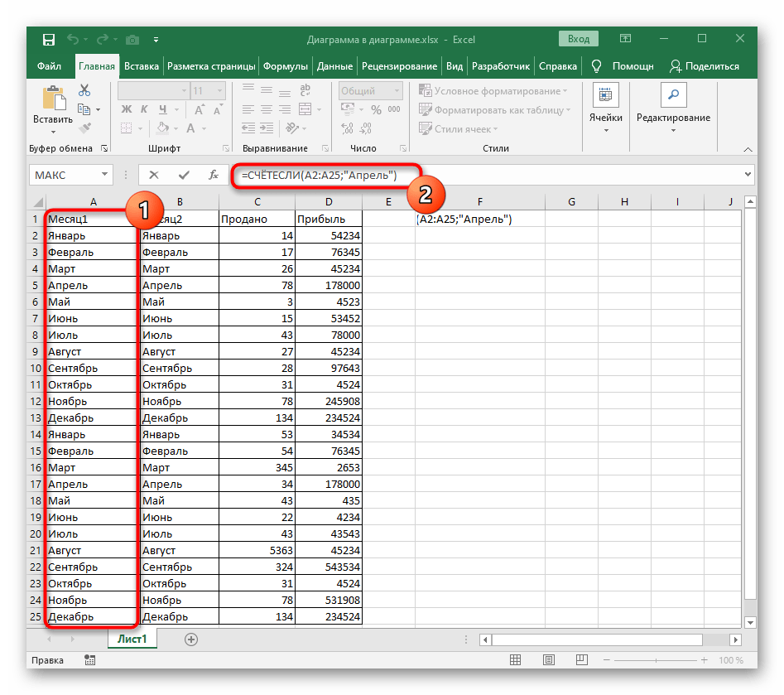Screen dimensions: 784x695
Task: Click the Вход sign-in button
Action: [x=579, y=39]
